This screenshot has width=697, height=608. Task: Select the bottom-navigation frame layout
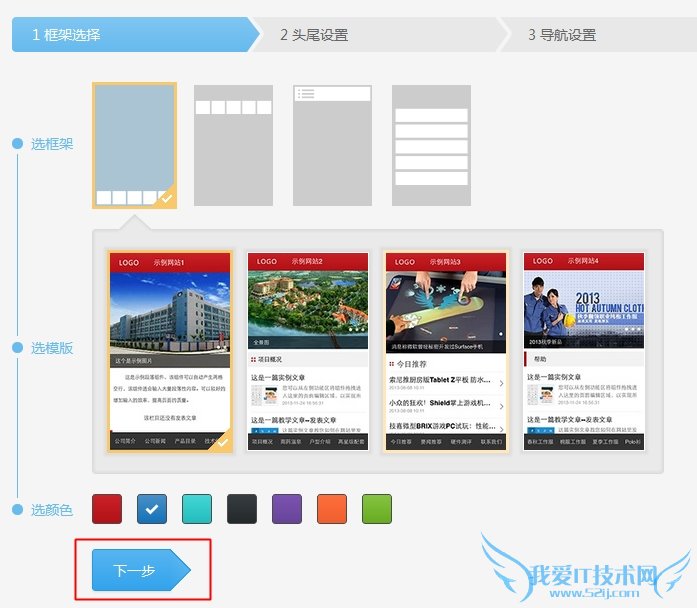[x=134, y=145]
